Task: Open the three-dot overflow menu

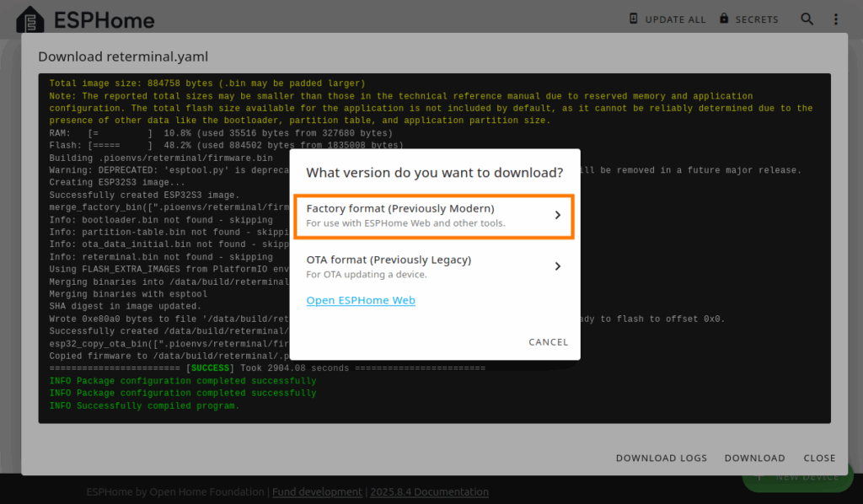Action: (835, 19)
